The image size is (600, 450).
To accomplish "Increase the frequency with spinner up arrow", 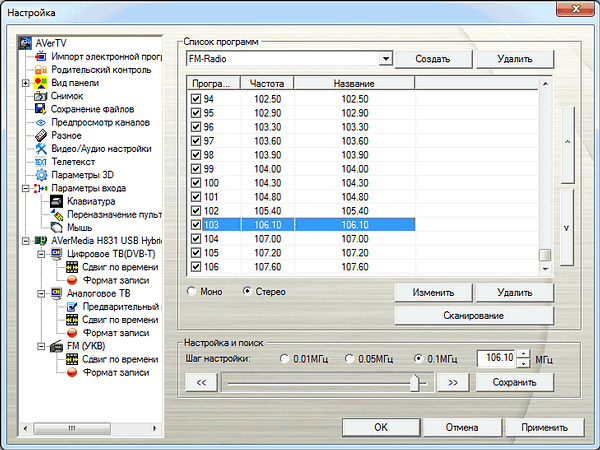I will pos(523,354).
